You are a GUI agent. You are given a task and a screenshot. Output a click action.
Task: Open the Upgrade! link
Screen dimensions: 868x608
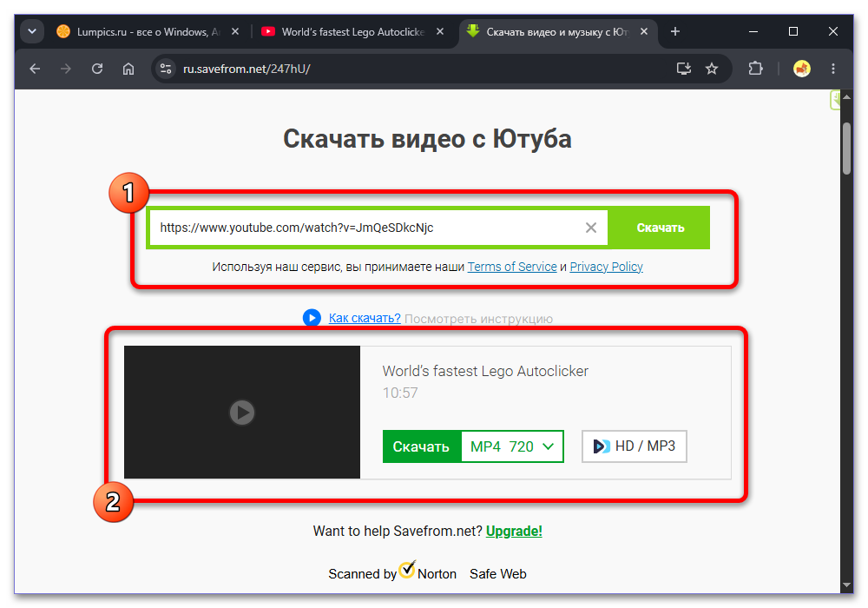click(514, 531)
